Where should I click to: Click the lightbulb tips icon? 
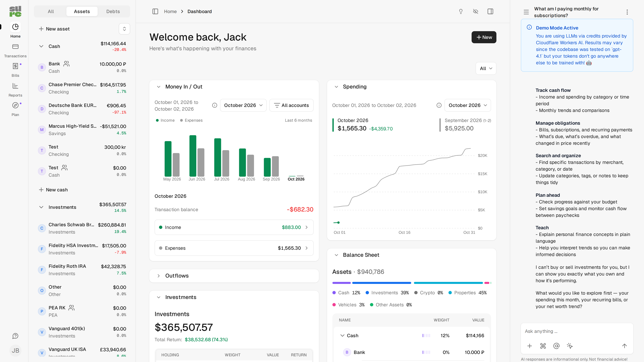(461, 12)
